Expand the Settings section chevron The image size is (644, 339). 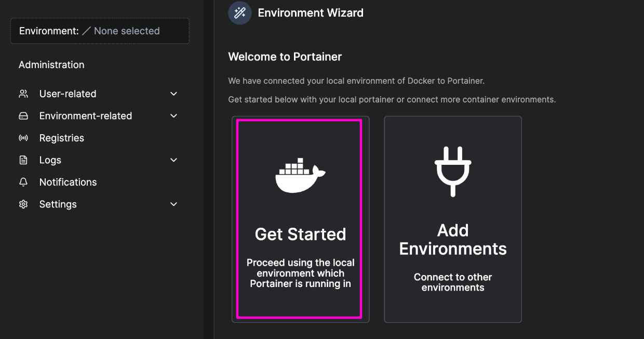pyautogui.click(x=174, y=204)
